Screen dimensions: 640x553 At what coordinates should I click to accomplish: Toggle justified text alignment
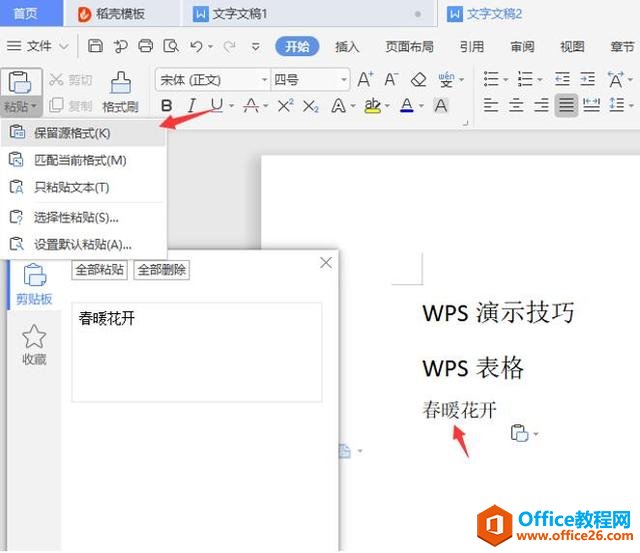(566, 106)
